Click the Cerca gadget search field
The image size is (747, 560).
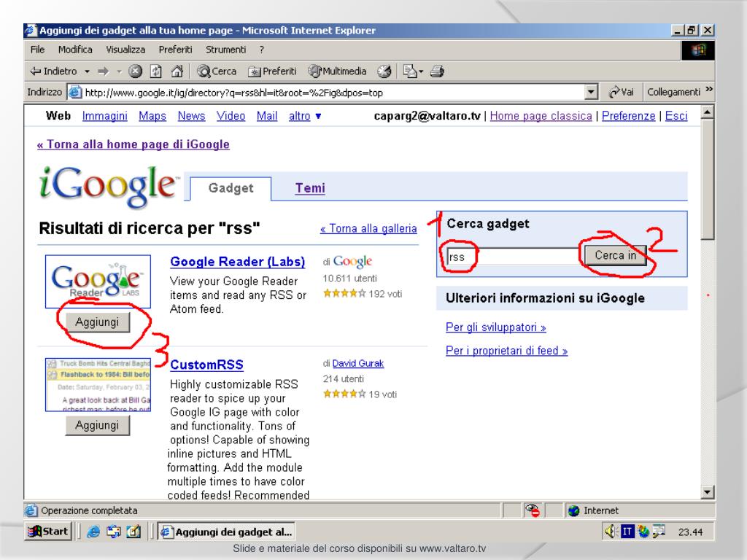click(x=514, y=257)
